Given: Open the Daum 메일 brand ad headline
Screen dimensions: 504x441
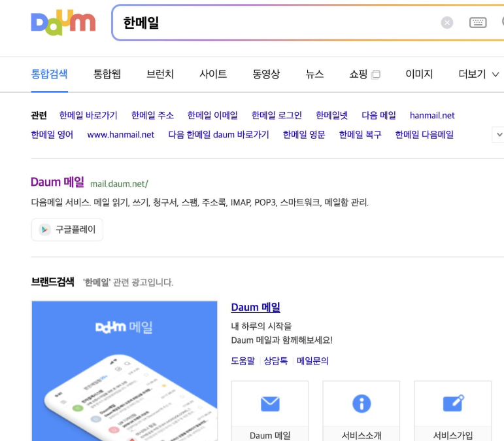Looking at the screenshot, I should point(256,307).
